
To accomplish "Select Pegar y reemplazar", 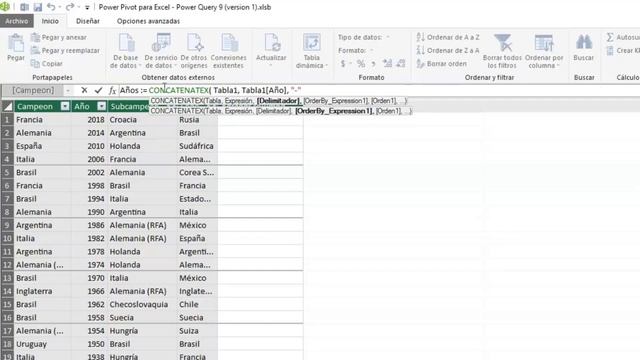I will [65, 51].
